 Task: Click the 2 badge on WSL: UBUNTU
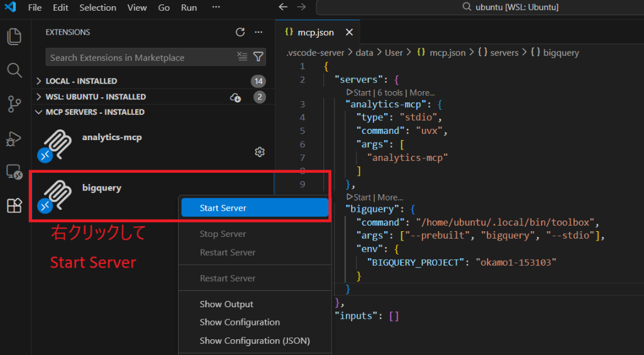point(259,97)
